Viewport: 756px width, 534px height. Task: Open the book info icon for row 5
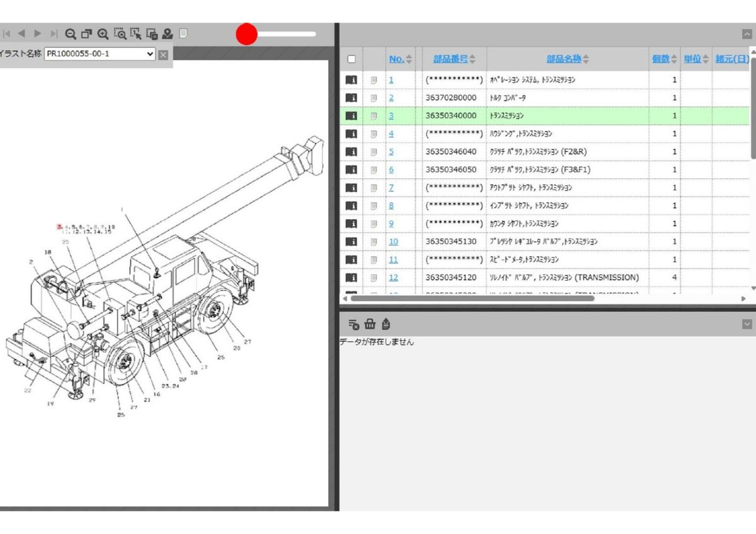coord(352,152)
